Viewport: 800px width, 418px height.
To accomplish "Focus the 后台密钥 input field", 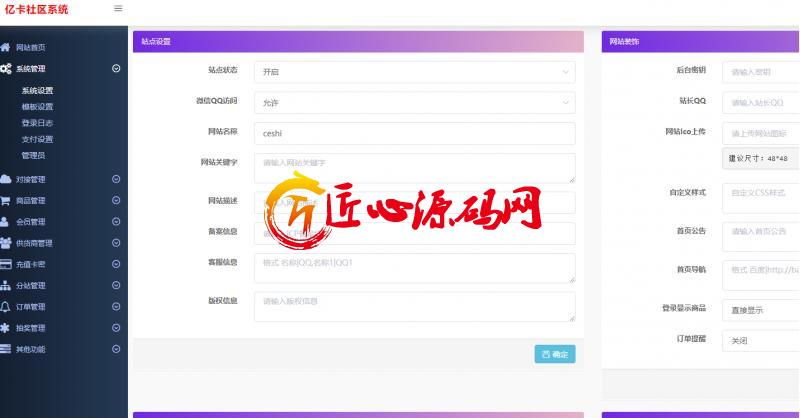I will point(761,72).
